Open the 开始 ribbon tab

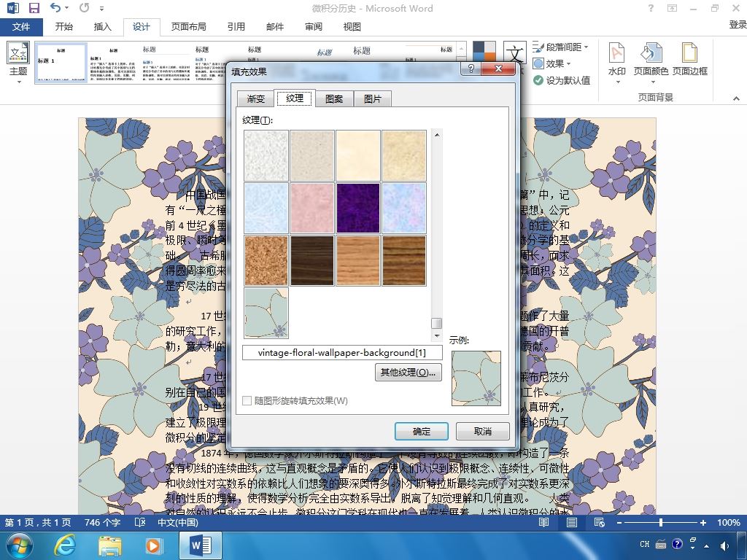tap(64, 27)
